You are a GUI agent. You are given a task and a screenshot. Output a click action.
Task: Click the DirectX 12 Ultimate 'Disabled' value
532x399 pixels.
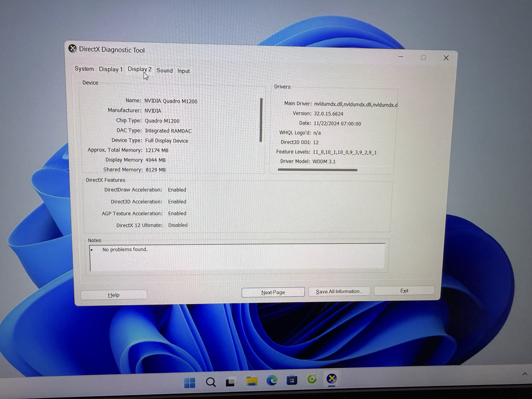178,225
